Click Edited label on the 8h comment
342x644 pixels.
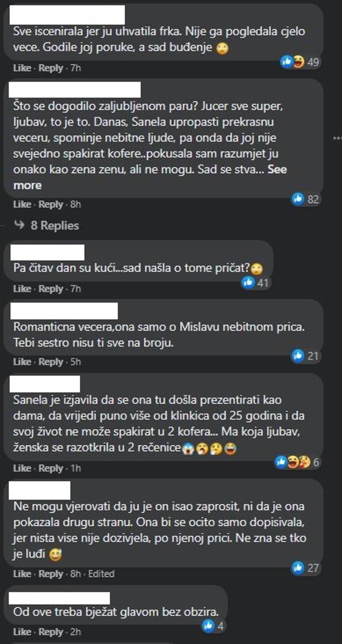pos(101,574)
